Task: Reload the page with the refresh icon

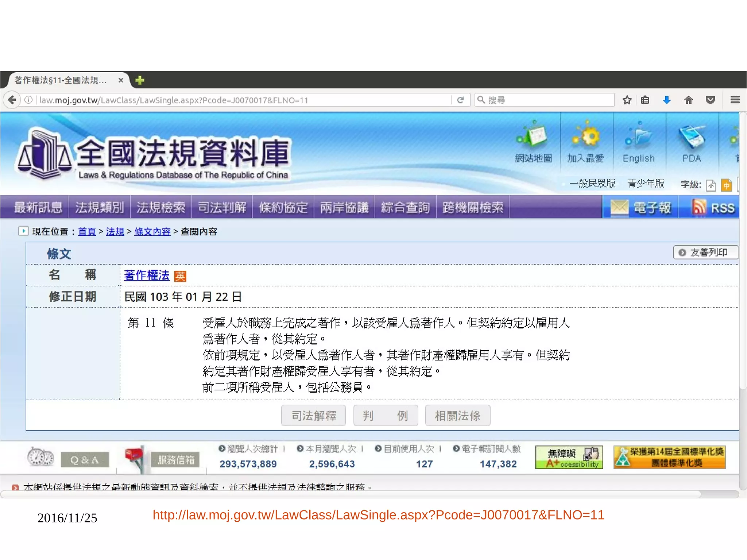Action: tap(460, 100)
